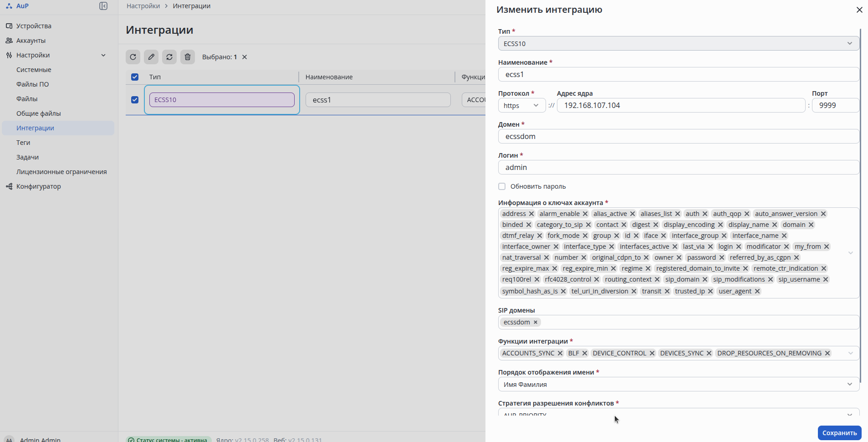Remove the interface_owner tag
868x442 pixels.
click(556, 247)
